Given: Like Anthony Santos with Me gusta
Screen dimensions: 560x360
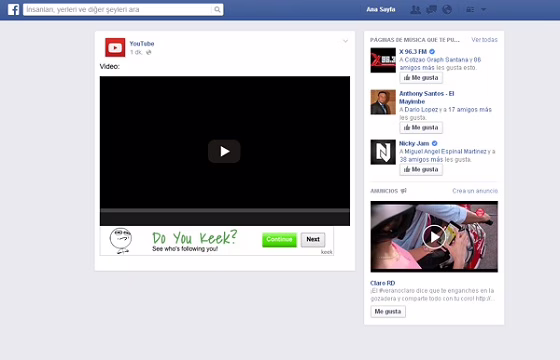Looking at the screenshot, I should click(x=421, y=128).
